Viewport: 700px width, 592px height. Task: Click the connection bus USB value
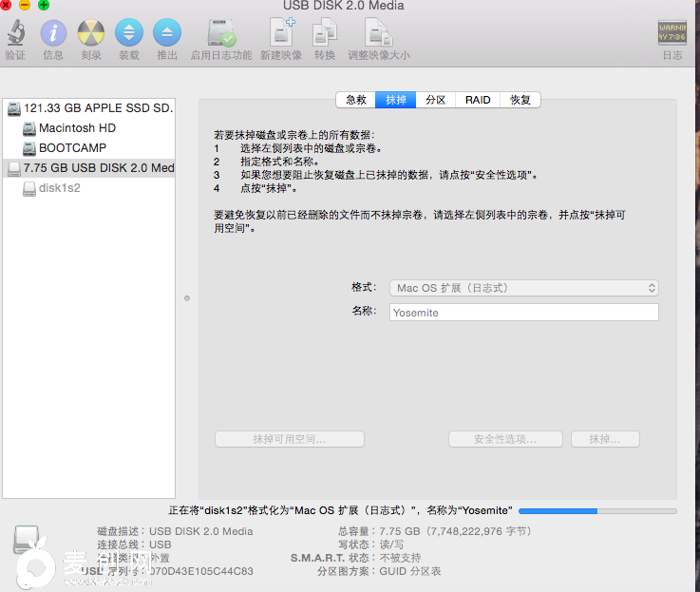click(160, 544)
